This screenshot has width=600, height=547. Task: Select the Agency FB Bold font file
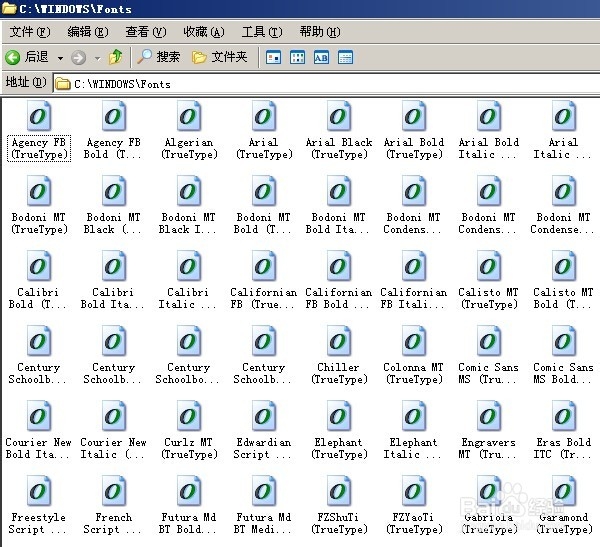114,130
